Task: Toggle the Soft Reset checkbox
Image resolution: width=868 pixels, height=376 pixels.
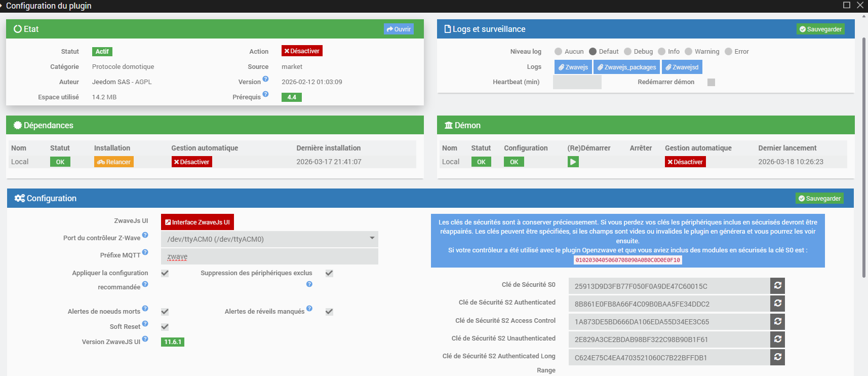Action: [x=165, y=327]
